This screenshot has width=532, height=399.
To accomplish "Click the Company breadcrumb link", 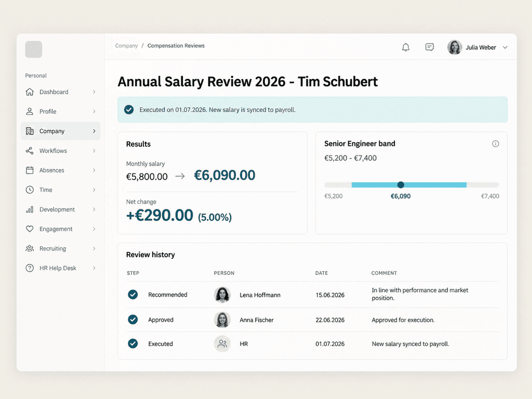I will point(126,46).
